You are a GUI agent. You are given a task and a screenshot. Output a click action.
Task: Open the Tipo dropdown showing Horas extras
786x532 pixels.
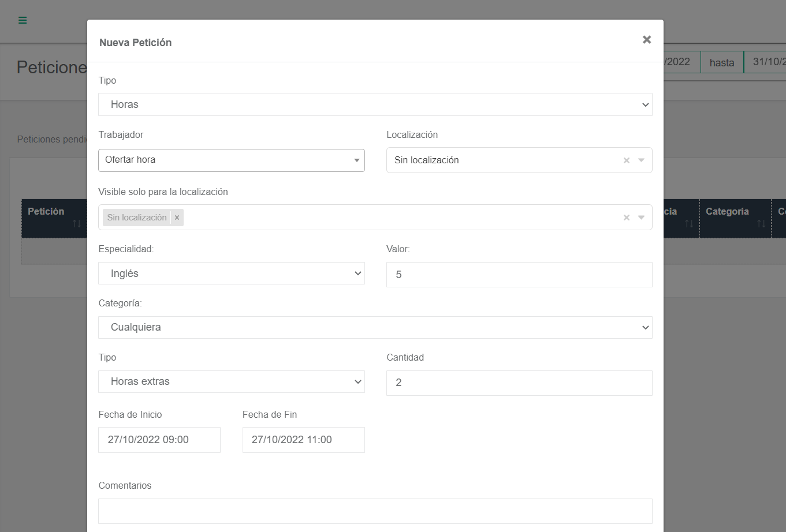[x=231, y=381]
